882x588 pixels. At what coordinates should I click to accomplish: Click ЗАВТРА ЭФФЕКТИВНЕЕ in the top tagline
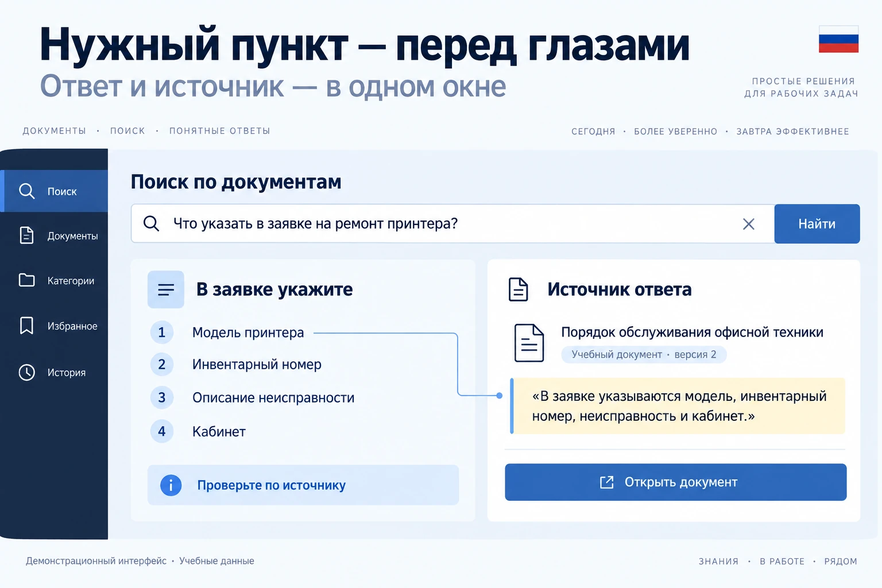(x=792, y=131)
